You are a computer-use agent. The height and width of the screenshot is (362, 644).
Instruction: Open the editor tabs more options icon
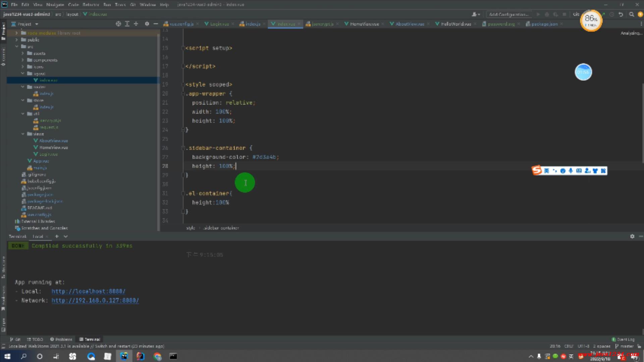641,24
